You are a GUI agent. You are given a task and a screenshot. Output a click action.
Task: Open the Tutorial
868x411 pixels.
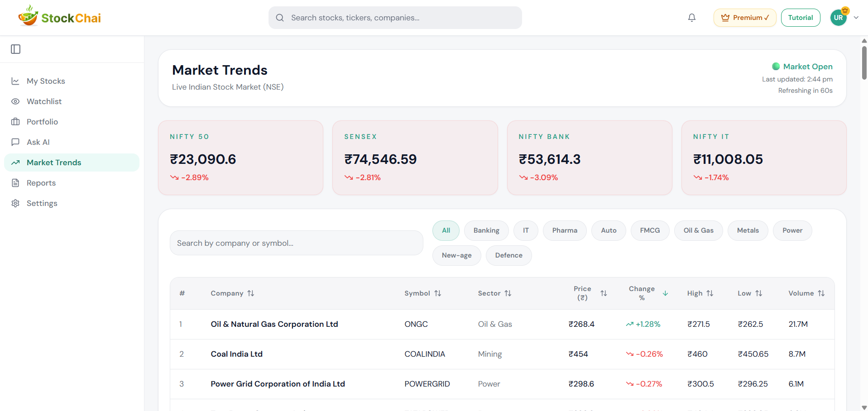[x=801, y=18]
